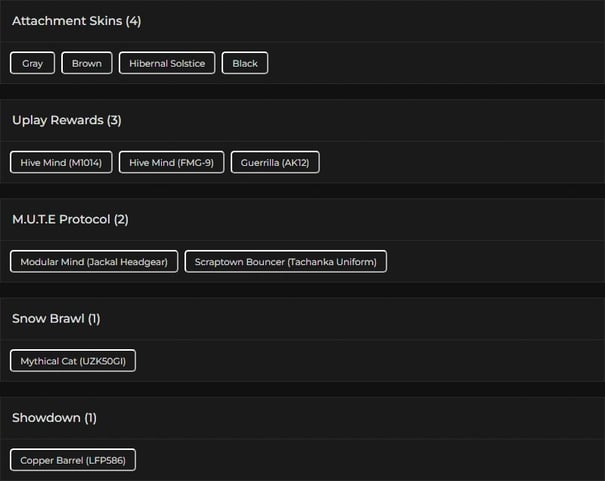This screenshot has width=605, height=481.
Task: Click Hive Mind (M1014) reward tag
Action: [x=61, y=162]
